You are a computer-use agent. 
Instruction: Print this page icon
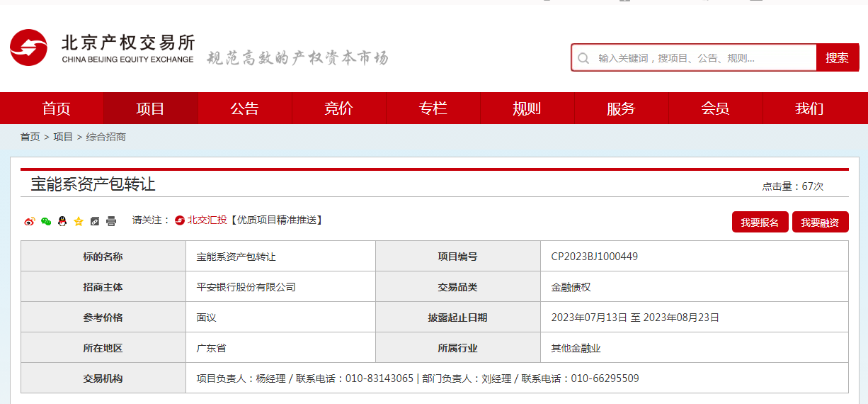(x=111, y=221)
